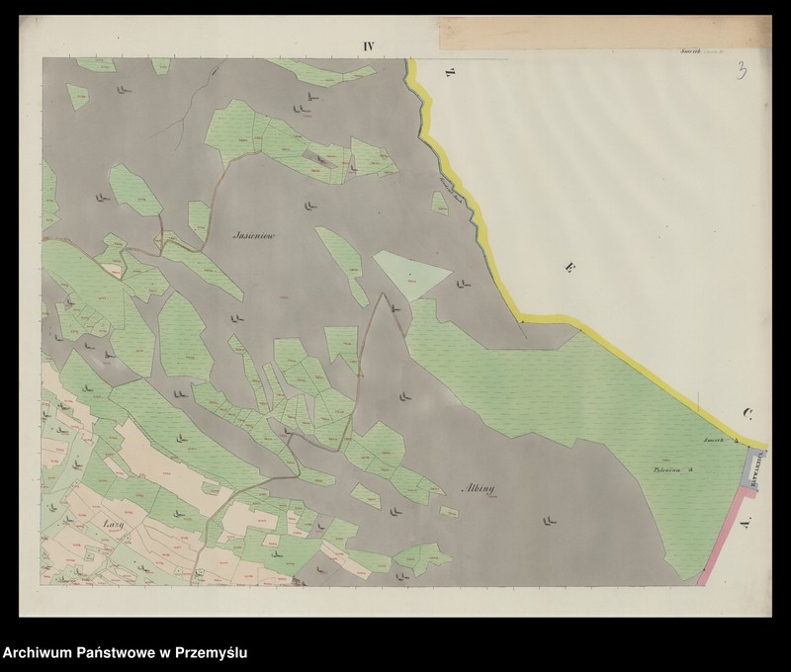Click the letter "A." beside the pink border

pos(747,522)
